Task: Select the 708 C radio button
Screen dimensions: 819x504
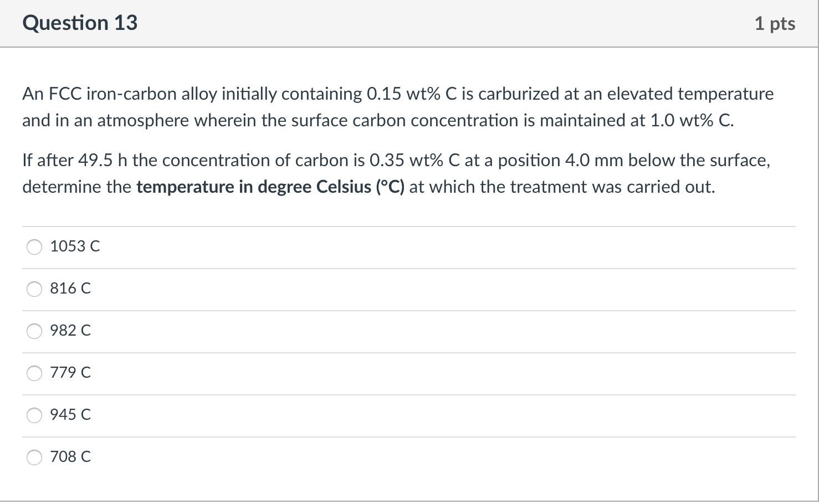Action: pos(34,457)
